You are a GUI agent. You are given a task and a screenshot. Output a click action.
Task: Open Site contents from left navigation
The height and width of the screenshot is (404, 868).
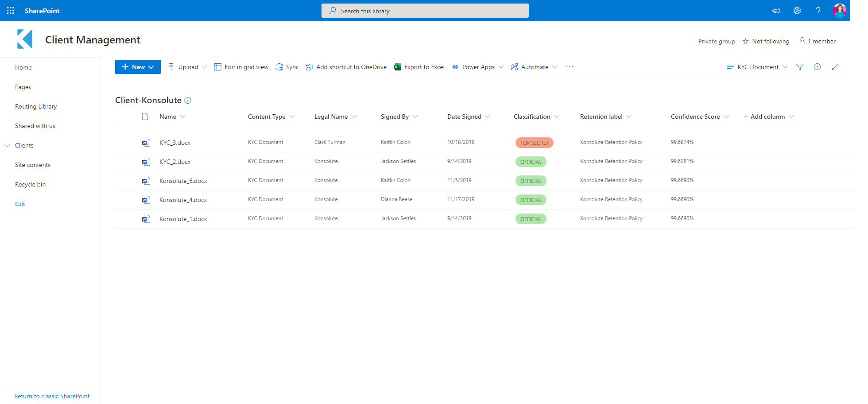point(33,165)
